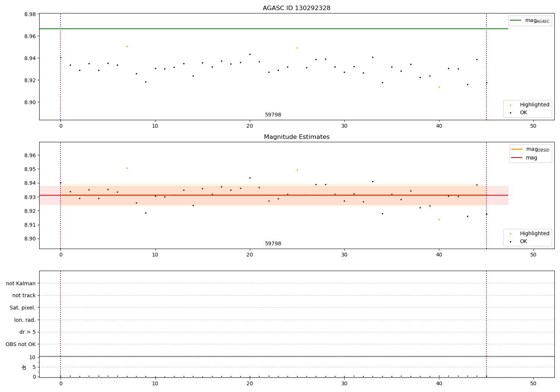This screenshot has height=392, width=560.
Task: Click "OK" legend entry in top plot
Action: (519, 113)
